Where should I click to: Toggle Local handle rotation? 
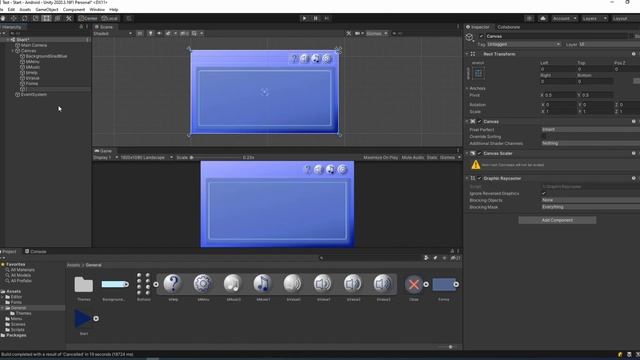coord(109,18)
